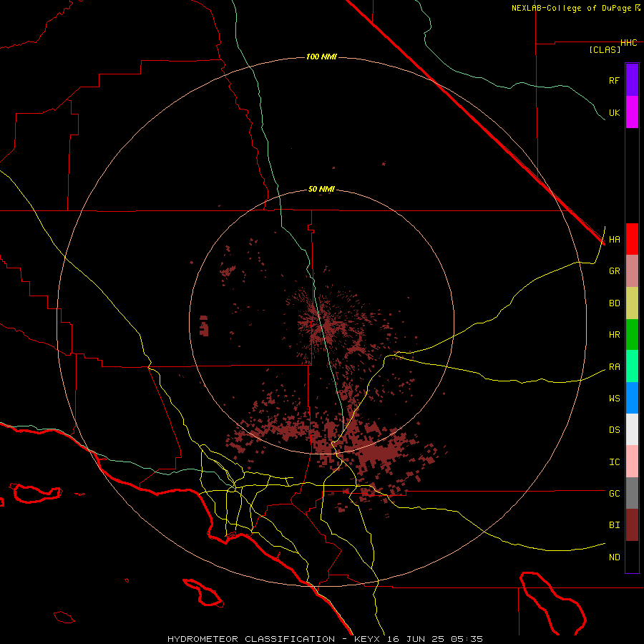Click the "100 NMI" range ring label
Viewport: 644px width, 644px height.
[321, 57]
